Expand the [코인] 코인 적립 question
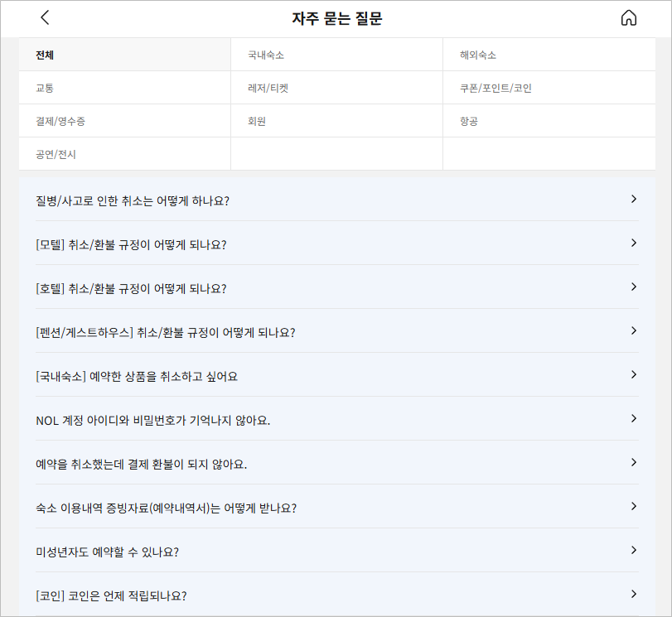The width and height of the screenshot is (672, 617). pos(336,593)
